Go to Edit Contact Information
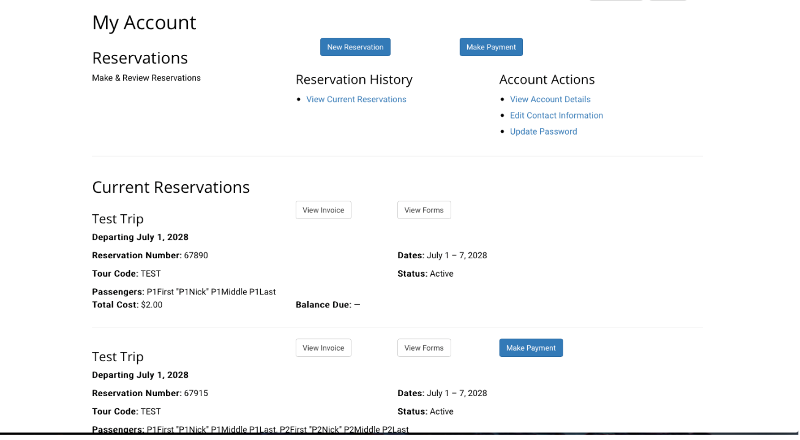Image resolution: width=800 pixels, height=440 pixels. (x=556, y=115)
